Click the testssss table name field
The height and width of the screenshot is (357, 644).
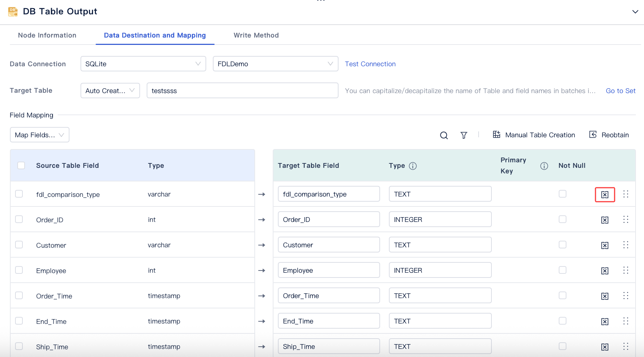[243, 91]
